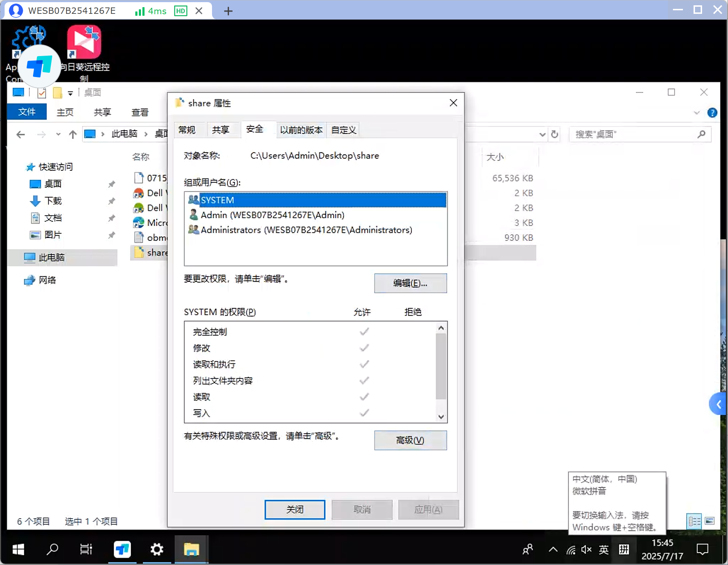Click the up-arrow navigate to parent folder

(x=73, y=135)
